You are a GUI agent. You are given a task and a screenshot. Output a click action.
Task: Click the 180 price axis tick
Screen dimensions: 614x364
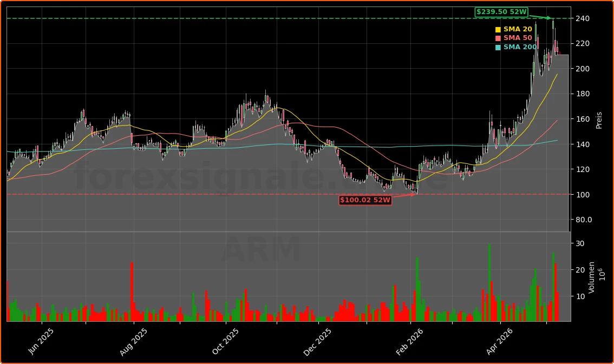coord(583,94)
